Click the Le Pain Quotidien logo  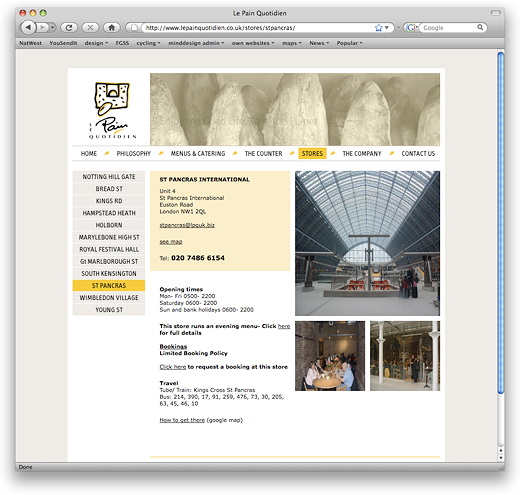(112, 110)
